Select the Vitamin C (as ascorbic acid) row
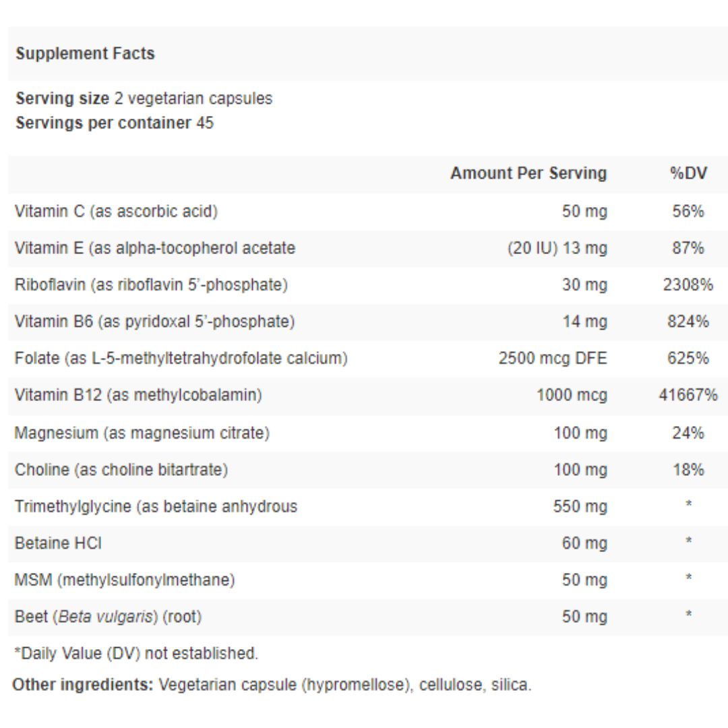 (116, 212)
